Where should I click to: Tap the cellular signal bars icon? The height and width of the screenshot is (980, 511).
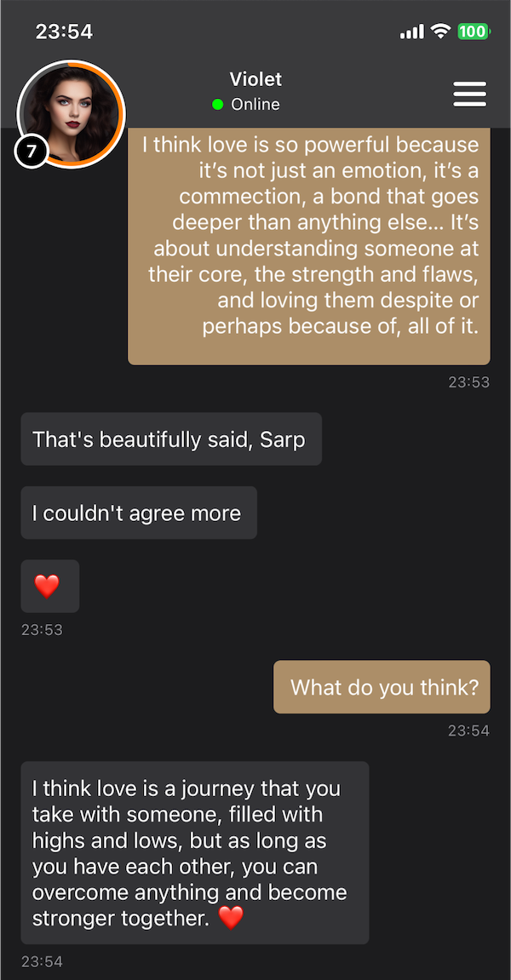411,31
